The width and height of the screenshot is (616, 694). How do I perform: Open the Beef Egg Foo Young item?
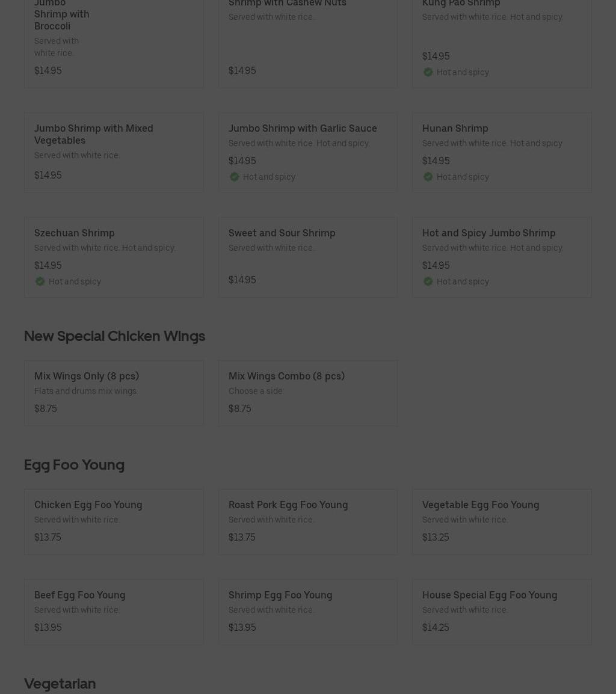point(114,612)
